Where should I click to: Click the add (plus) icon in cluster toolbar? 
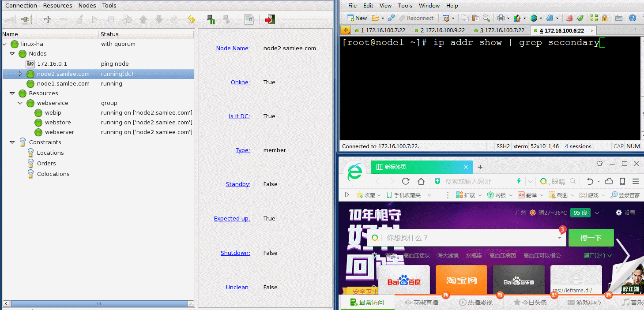point(48,19)
